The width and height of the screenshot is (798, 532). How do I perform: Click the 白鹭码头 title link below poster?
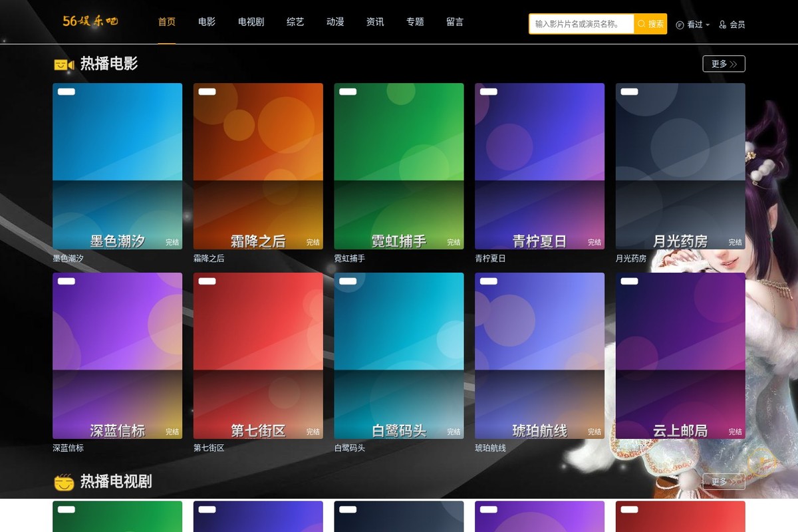tap(350, 448)
